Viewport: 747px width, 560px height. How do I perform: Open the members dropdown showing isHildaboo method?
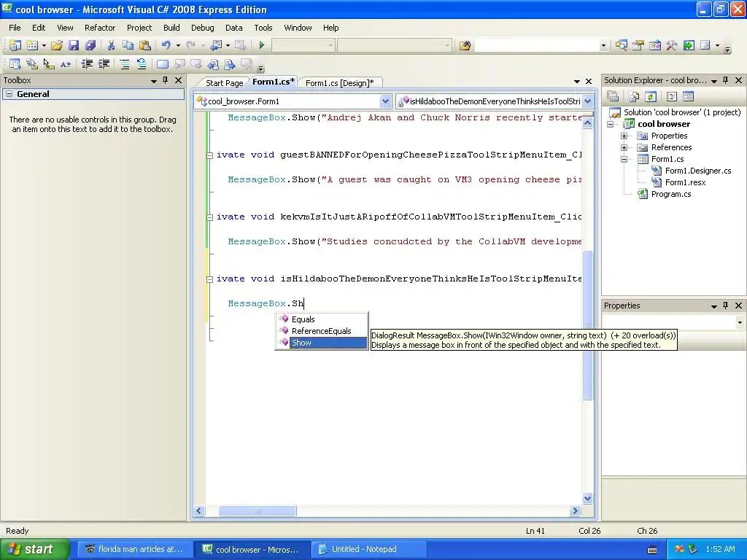[x=588, y=101]
